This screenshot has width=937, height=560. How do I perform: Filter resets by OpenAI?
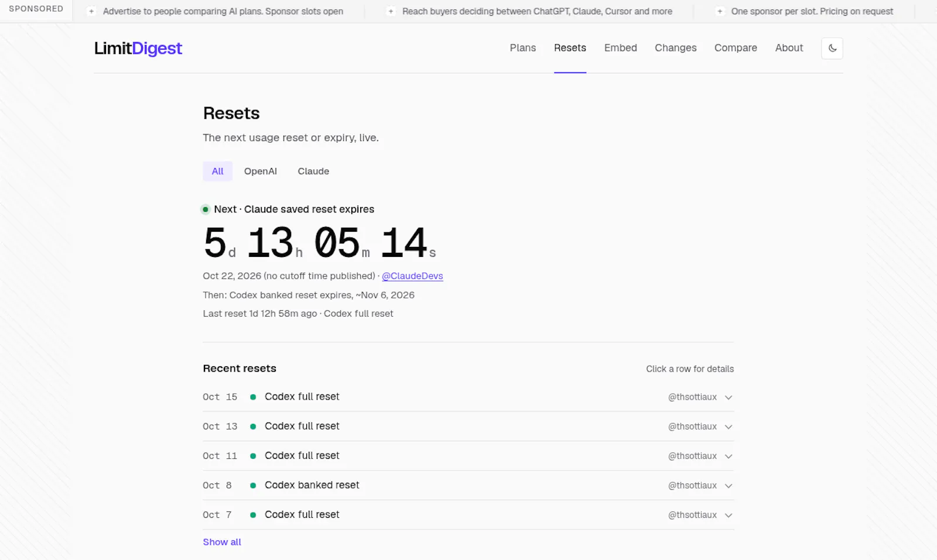coord(261,171)
